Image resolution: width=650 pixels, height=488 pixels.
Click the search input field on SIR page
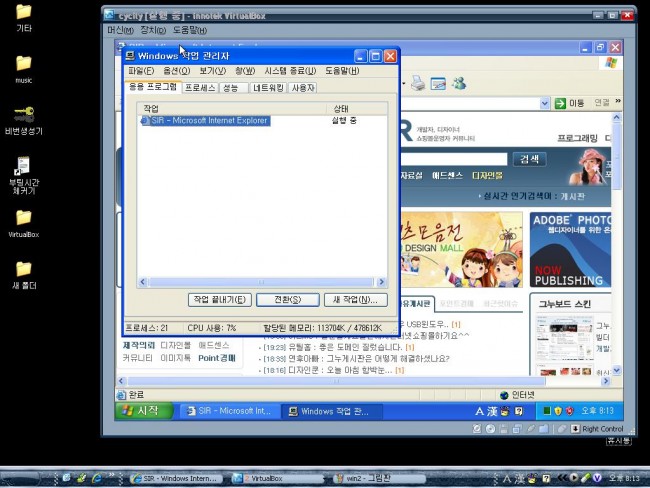pyautogui.click(x=454, y=160)
